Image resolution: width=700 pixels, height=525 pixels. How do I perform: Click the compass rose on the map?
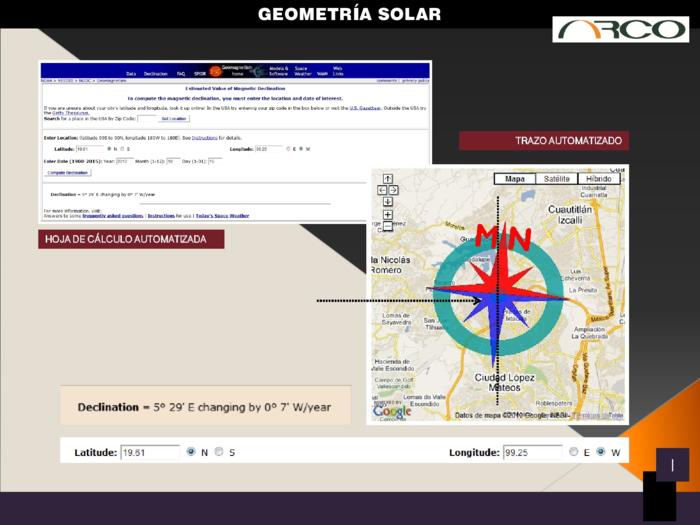click(x=497, y=295)
